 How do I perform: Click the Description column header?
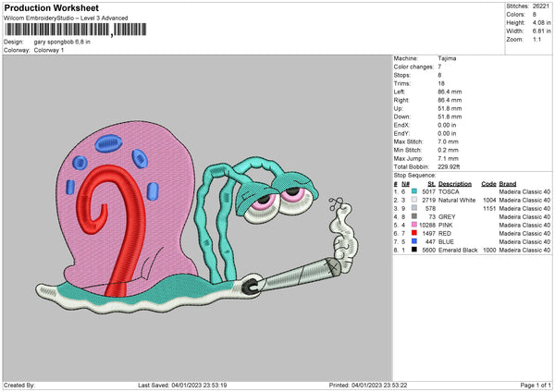point(455,184)
